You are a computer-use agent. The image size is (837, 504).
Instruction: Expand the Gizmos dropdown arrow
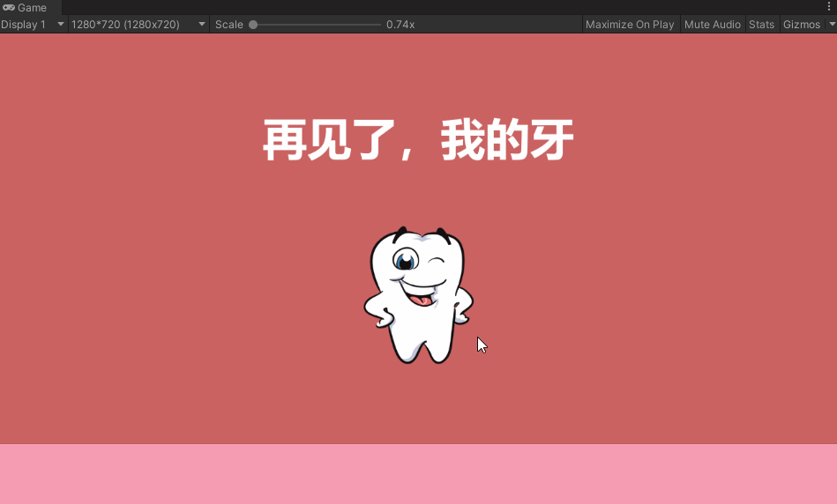pos(831,25)
